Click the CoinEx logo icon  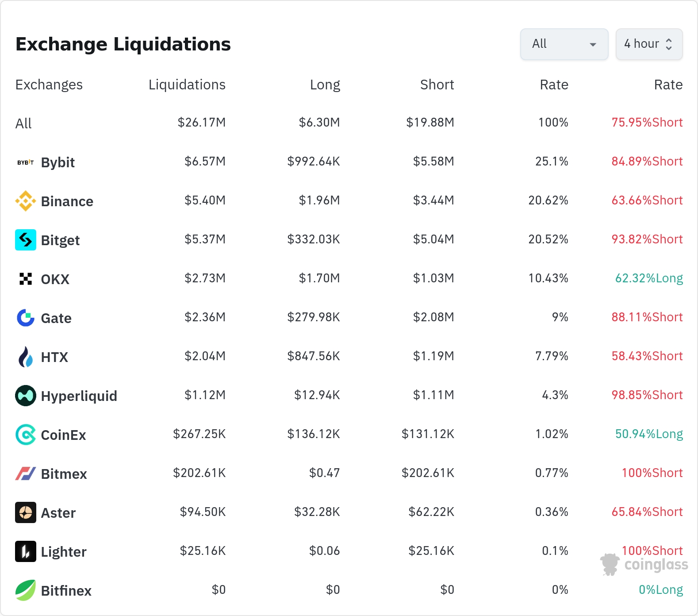pos(26,435)
